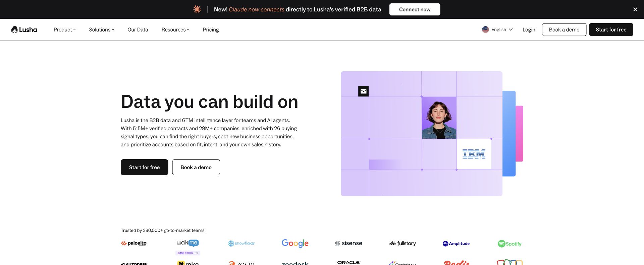The width and height of the screenshot is (644, 265).
Task: Click the Oracle logo
Action: click(349, 263)
